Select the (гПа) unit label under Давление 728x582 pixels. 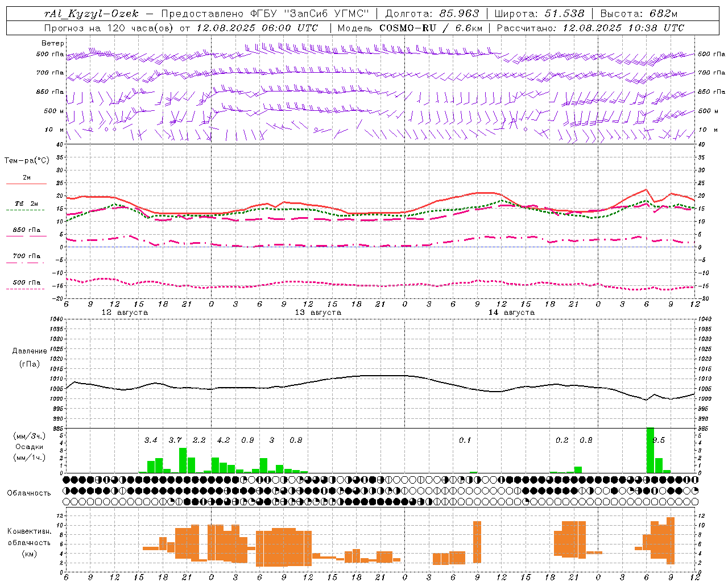click(x=30, y=363)
